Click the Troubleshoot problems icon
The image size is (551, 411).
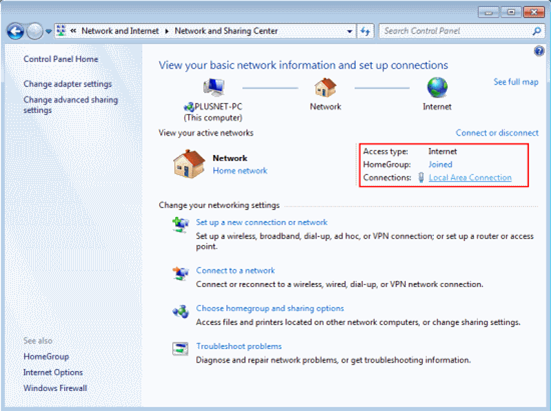tap(180, 348)
